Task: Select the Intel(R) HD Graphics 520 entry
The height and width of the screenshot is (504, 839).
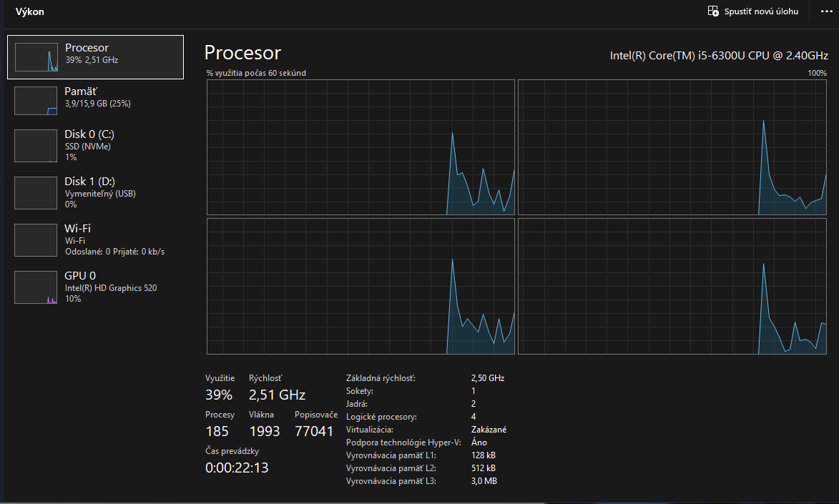Action: click(x=111, y=288)
